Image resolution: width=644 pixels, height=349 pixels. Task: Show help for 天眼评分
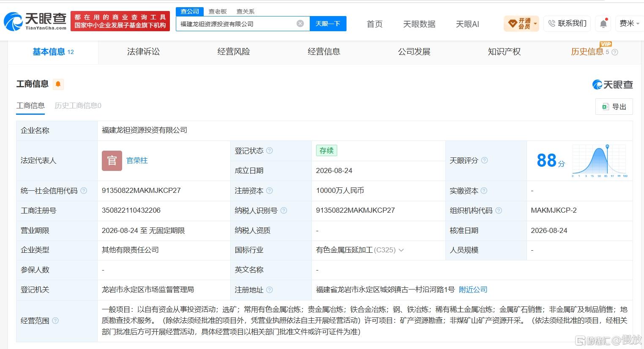click(x=484, y=160)
